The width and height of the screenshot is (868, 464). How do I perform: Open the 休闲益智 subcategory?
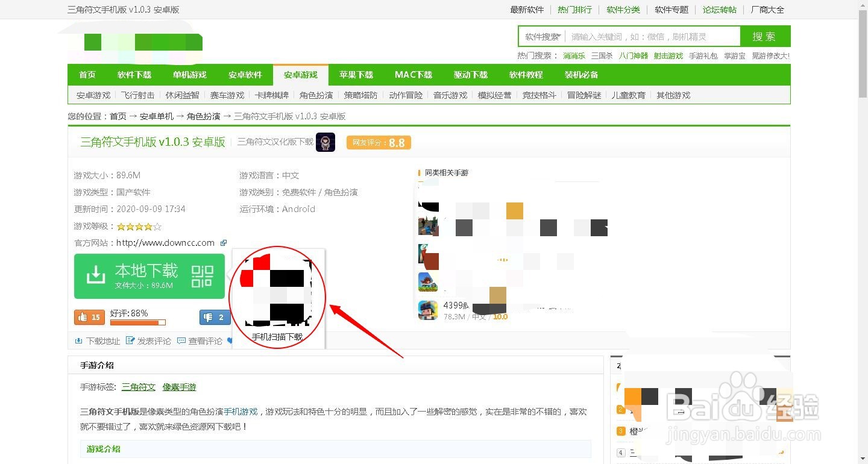182,95
